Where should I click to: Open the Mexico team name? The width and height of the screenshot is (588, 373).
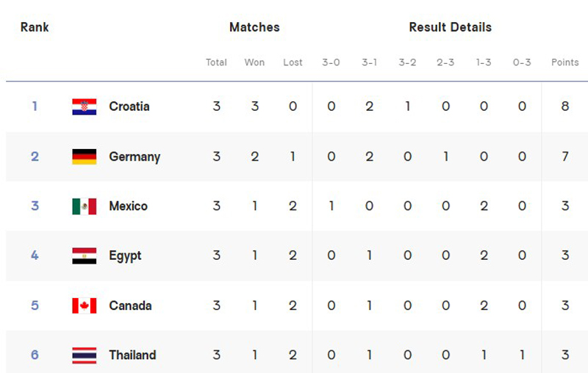point(128,206)
